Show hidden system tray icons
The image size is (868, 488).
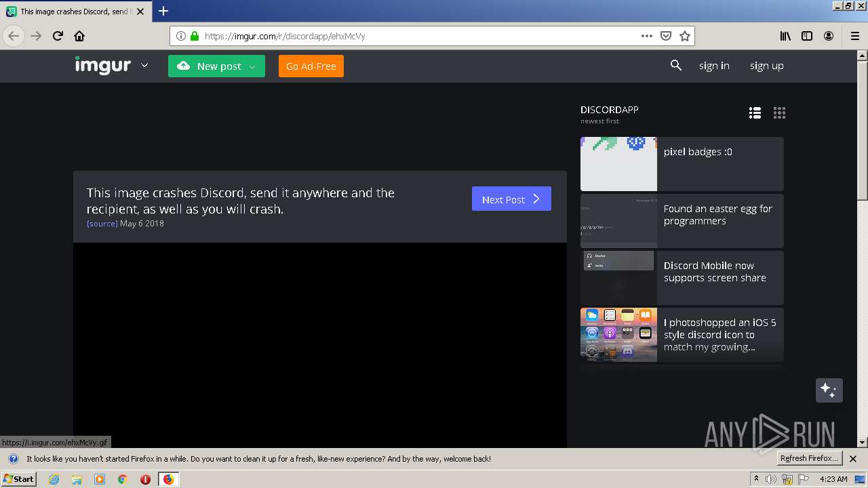756,479
